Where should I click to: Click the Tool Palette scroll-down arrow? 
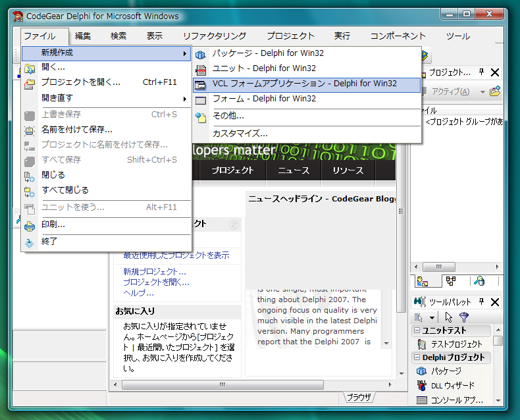point(498,400)
